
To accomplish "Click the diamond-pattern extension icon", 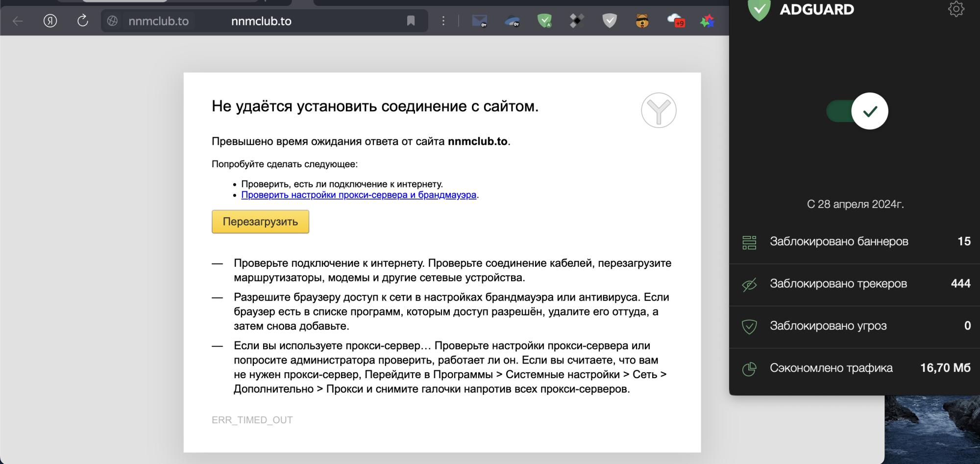I will click(577, 21).
